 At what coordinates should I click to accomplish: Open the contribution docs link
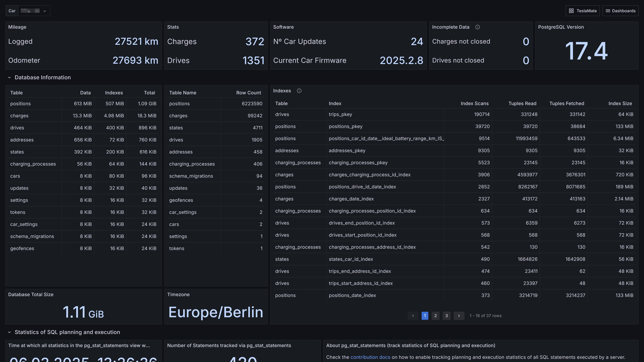pyautogui.click(x=370, y=357)
